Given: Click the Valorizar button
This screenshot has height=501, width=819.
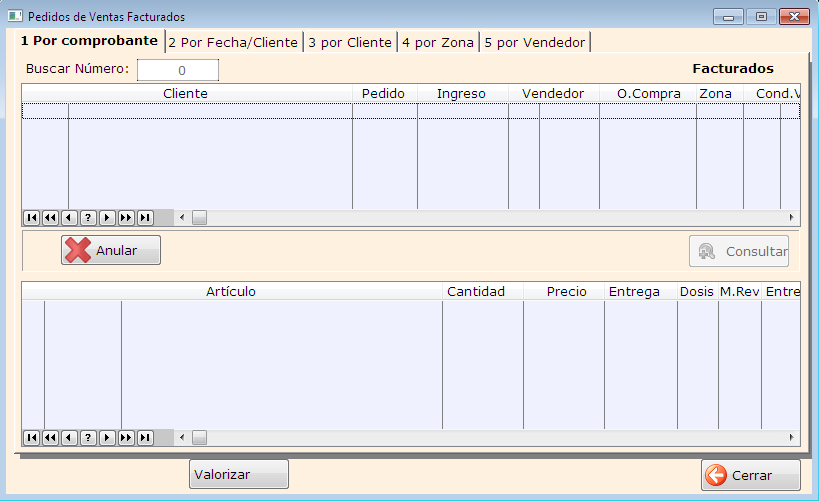Looking at the screenshot, I should point(238,475).
